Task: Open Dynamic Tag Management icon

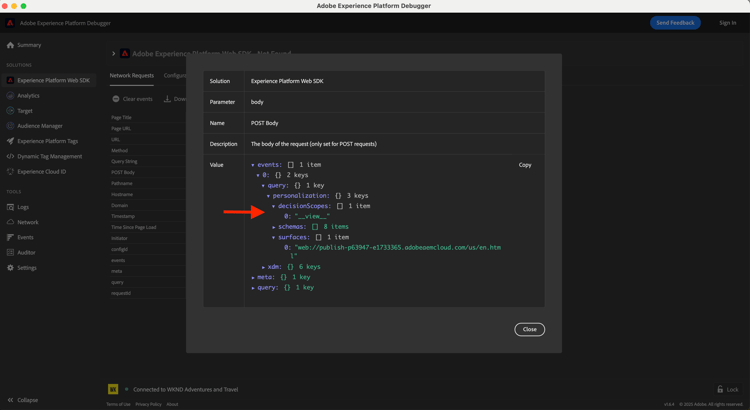Action: coord(10,156)
